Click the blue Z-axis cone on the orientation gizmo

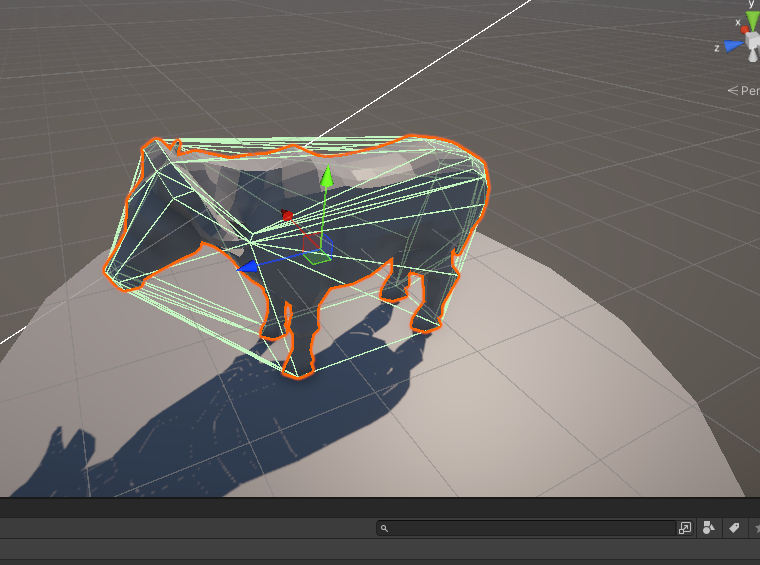pyautogui.click(x=733, y=45)
